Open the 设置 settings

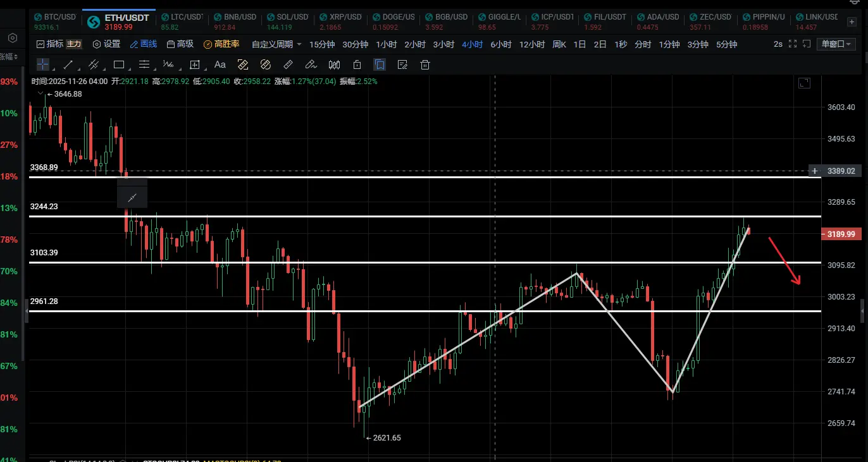coord(106,44)
